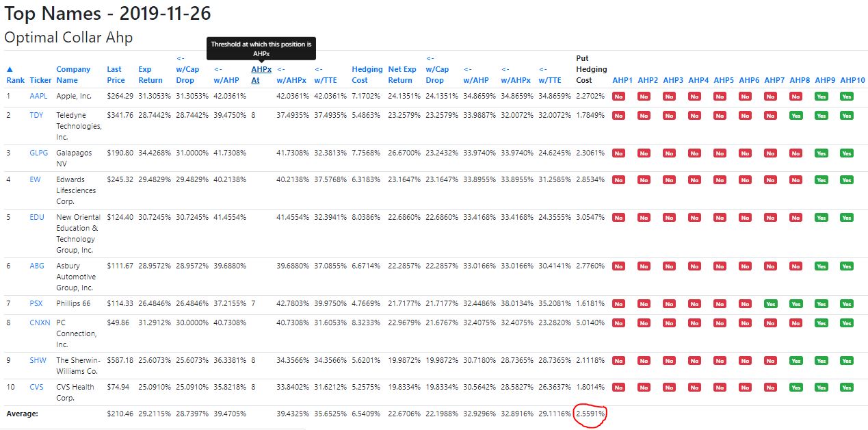Sort by Ticker column header
Image resolution: width=868 pixels, height=430 pixels.
40,80
